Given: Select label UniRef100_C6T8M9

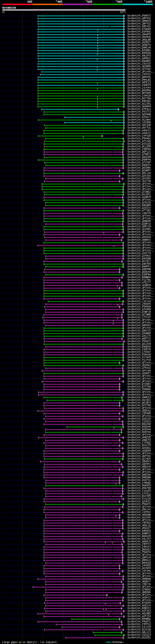Looking at the screenshot, I should pyautogui.click(x=139, y=123).
